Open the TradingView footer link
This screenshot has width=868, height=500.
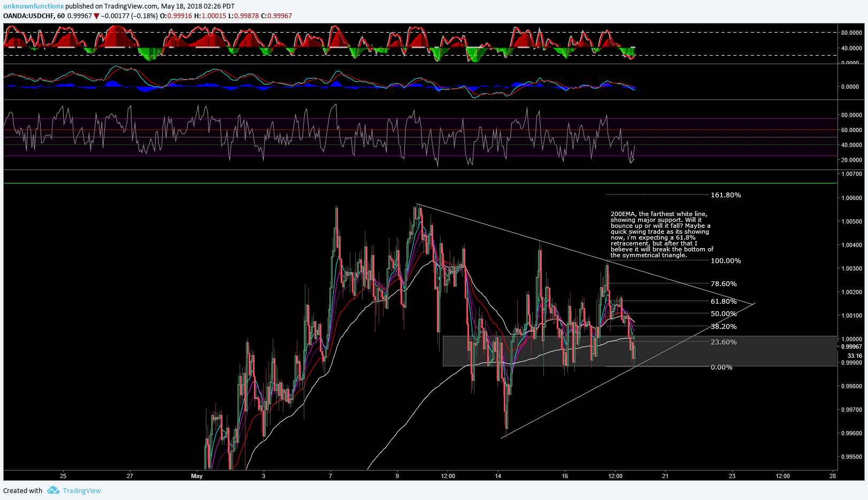point(82,490)
